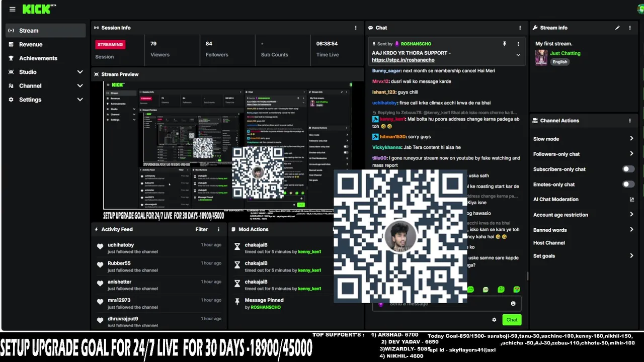Image resolution: width=644 pixels, height=362 pixels.
Task: Open Stream info panel three-dot menu
Action: (630, 28)
